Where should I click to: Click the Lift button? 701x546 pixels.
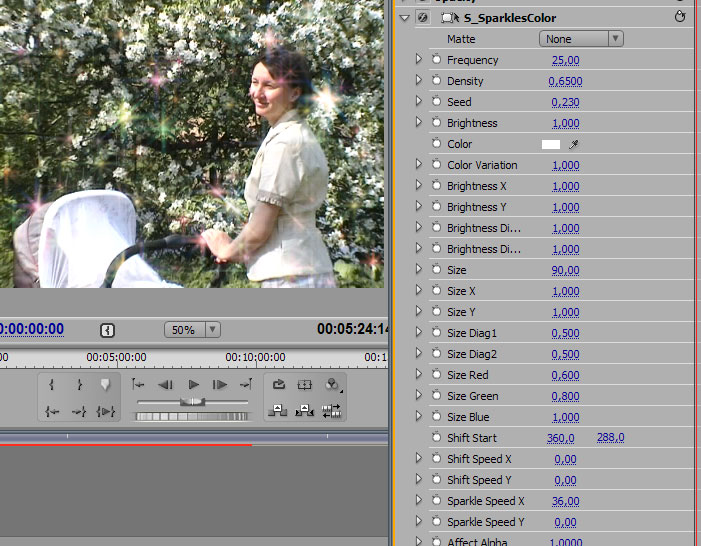tap(278, 410)
